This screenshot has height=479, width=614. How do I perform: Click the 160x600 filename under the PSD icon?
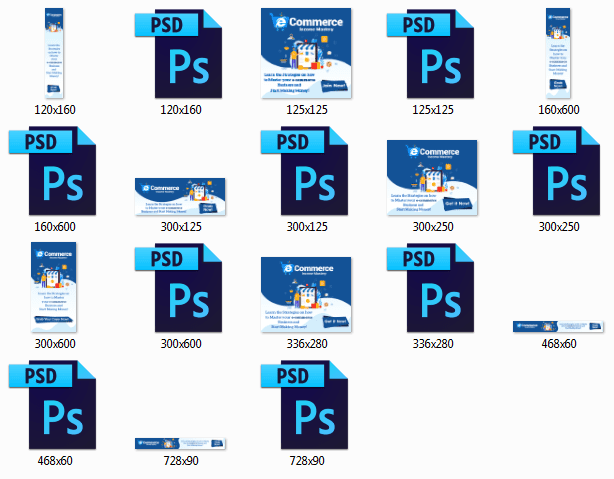[55, 227]
